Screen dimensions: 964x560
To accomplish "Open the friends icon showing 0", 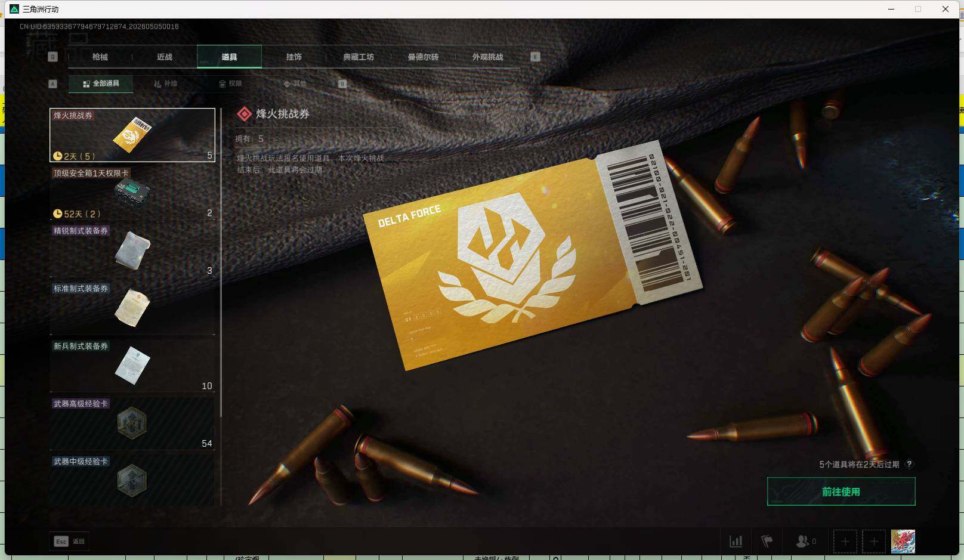I will point(806,542).
